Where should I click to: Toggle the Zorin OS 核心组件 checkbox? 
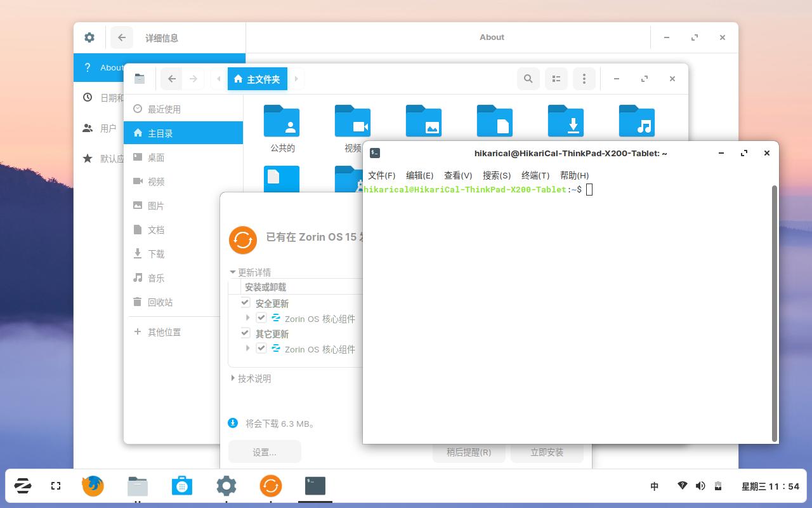pos(262,318)
